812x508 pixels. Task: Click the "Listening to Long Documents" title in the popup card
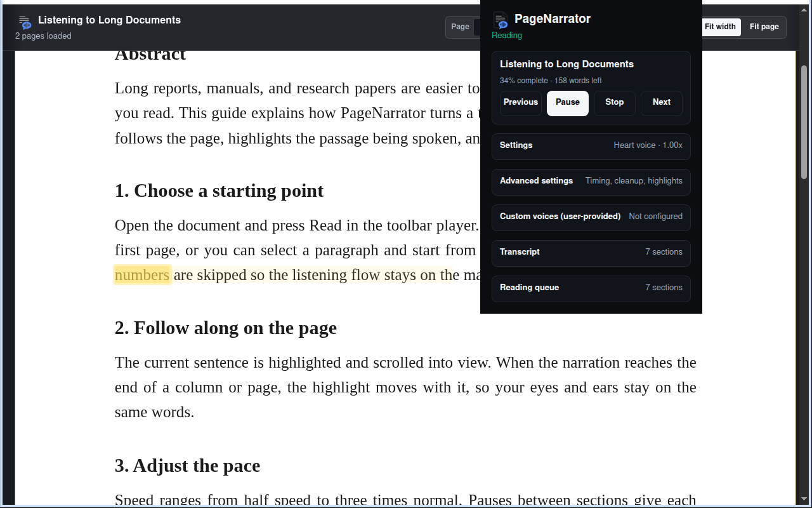coord(566,64)
